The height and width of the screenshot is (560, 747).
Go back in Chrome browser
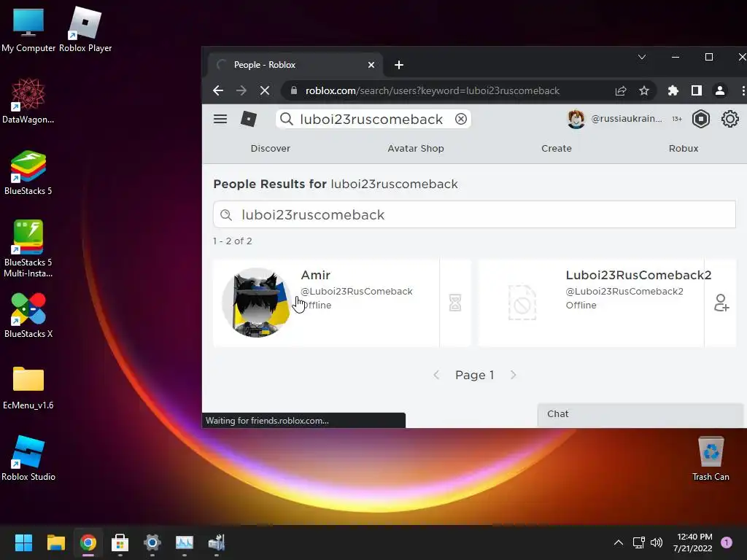coord(218,90)
